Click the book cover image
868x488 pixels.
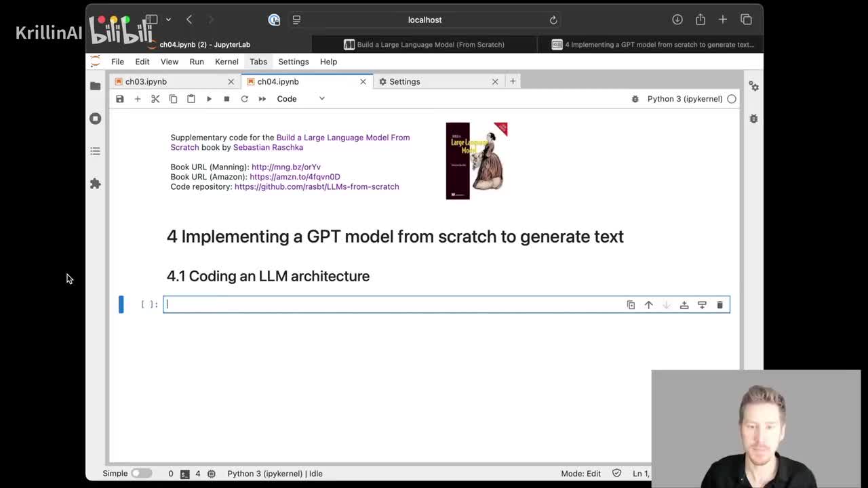coord(477,161)
